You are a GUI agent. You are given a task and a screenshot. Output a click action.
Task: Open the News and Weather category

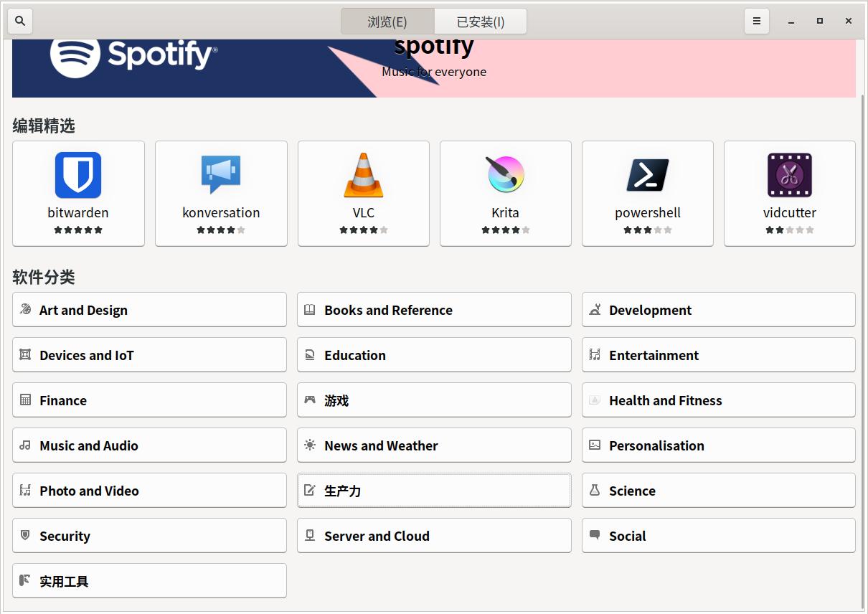(x=434, y=445)
